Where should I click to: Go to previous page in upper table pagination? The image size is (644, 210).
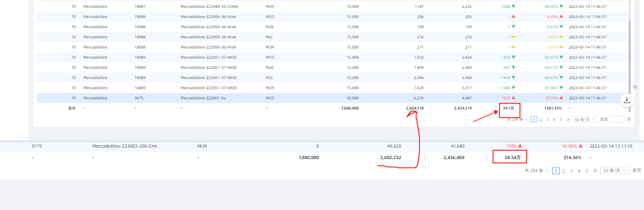click(527, 119)
